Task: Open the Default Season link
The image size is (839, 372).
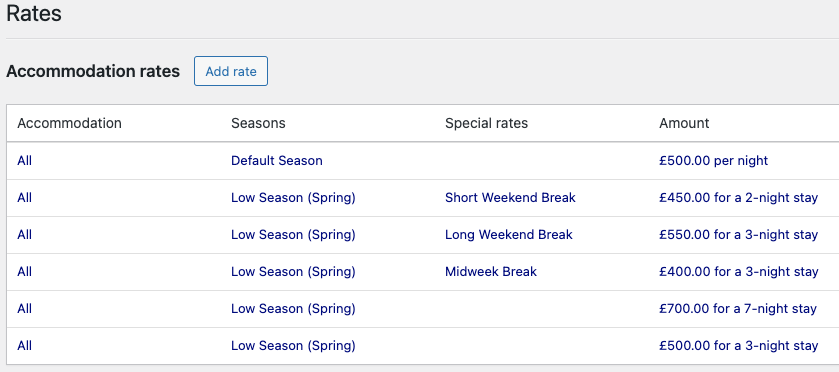Action: click(277, 161)
